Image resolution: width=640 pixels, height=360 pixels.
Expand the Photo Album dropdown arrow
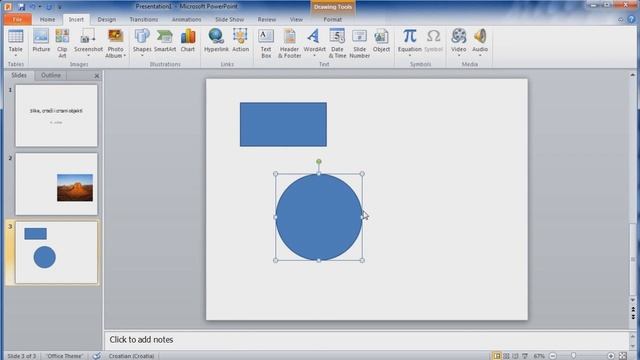(124, 56)
